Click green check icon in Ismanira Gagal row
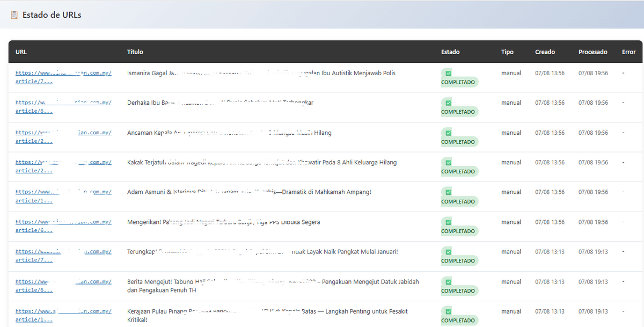 click(448, 73)
